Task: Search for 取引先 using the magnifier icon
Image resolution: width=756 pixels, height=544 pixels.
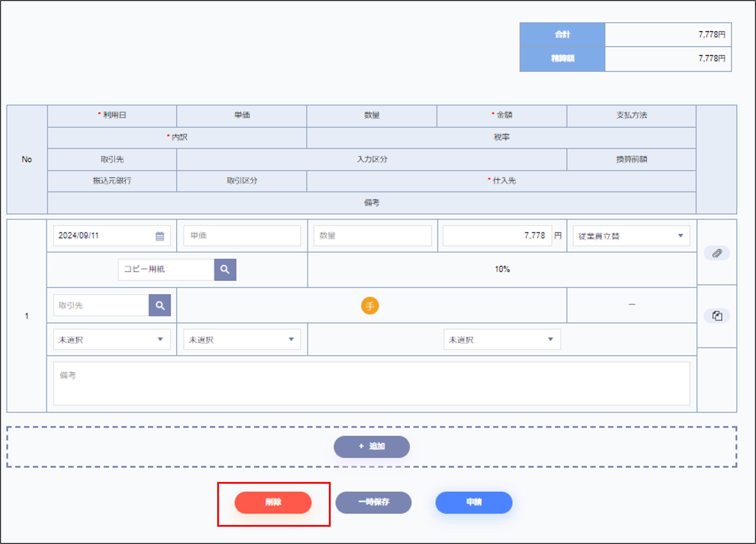Action: 160,305
